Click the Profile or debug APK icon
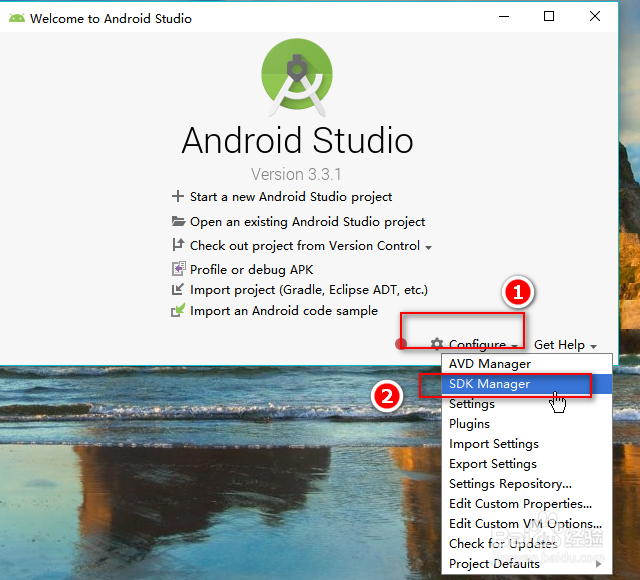 (178, 269)
